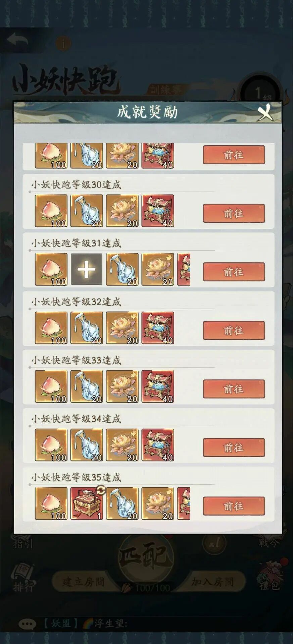The height and width of the screenshot is (644, 293).
Task: Select the plus reward slot in level 31
Action: [87, 269]
